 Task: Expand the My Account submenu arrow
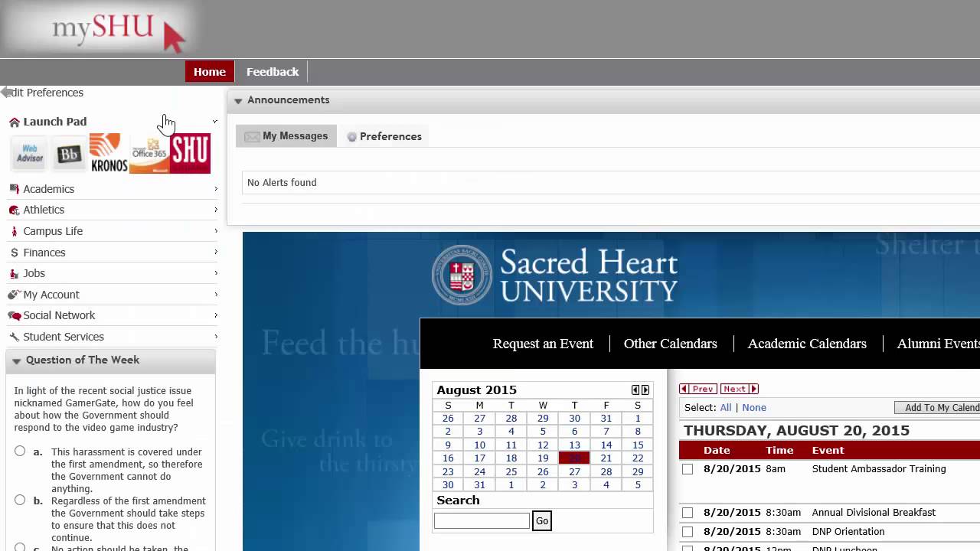[215, 294]
